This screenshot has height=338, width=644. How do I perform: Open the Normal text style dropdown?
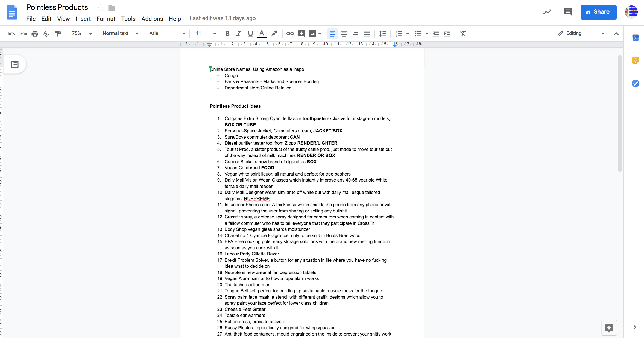point(121,33)
